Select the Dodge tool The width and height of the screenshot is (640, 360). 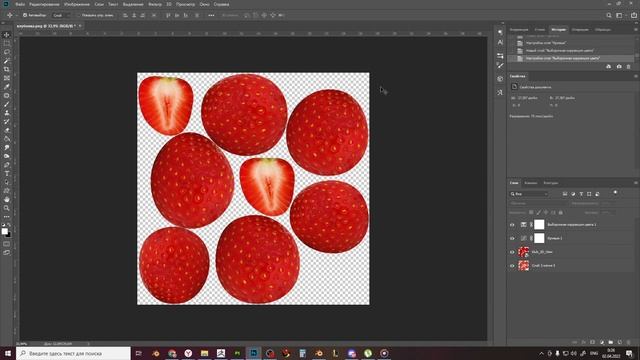pos(7,156)
